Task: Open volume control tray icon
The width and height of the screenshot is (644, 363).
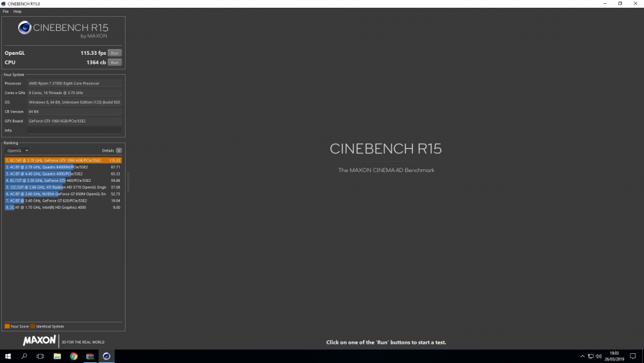Action: (x=598, y=357)
